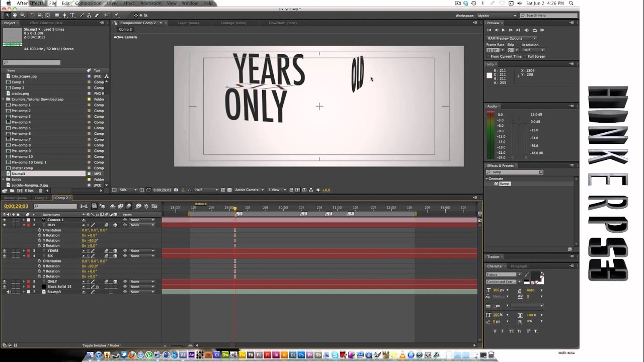
Task: Check the Full Screen checkbox
Action: point(525,56)
